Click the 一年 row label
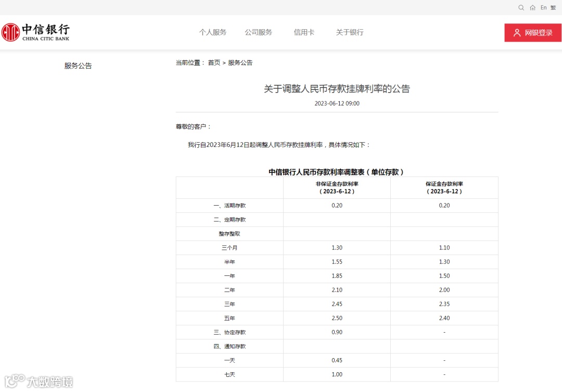The image size is (562, 392). click(229, 276)
